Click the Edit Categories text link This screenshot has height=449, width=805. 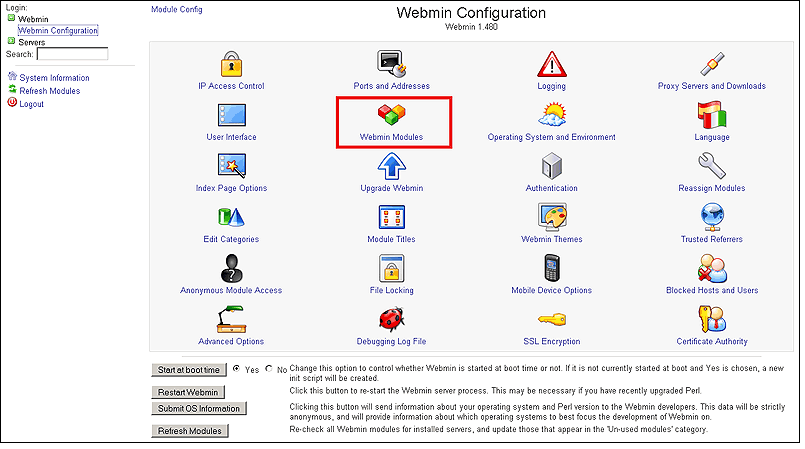232,239
